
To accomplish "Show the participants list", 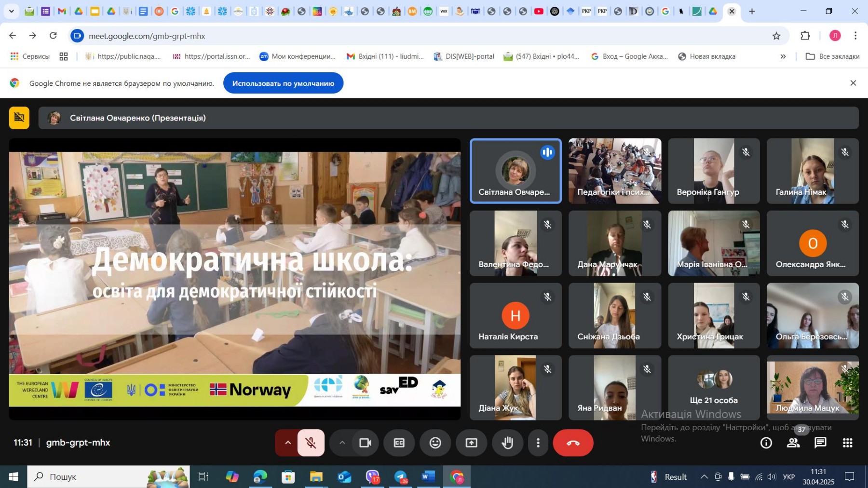I will coord(793,443).
